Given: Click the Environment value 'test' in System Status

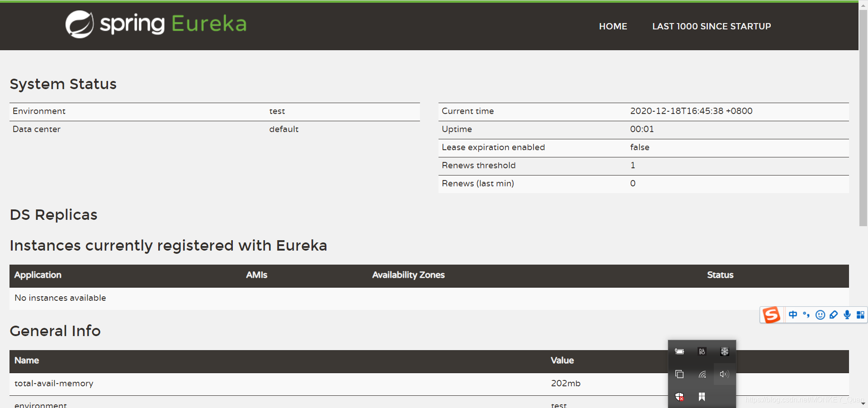Looking at the screenshot, I should click(x=277, y=111).
